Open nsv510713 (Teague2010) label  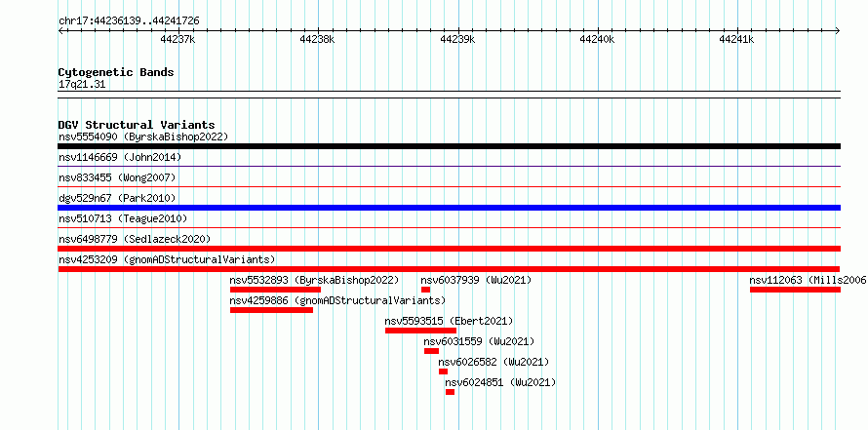123,218
